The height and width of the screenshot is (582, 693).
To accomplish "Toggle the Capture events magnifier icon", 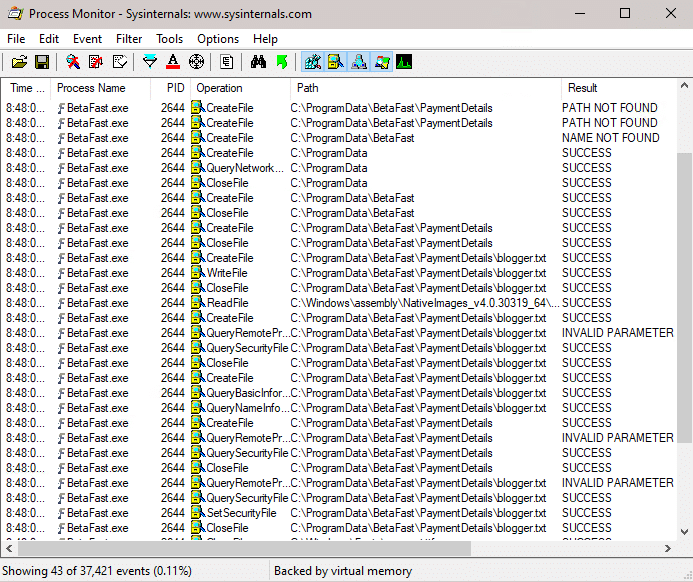I will (73, 62).
